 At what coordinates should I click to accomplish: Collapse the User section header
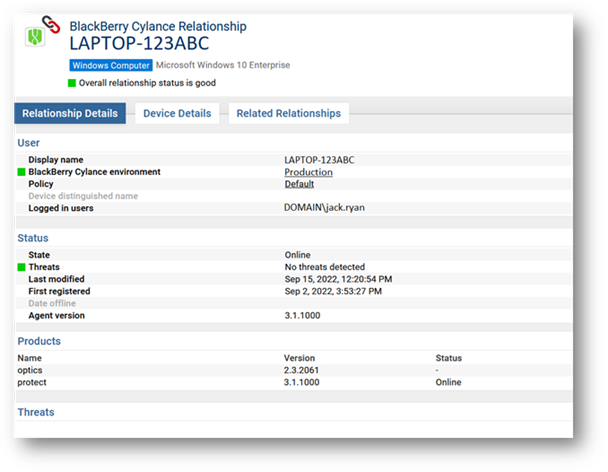pyautogui.click(x=29, y=143)
